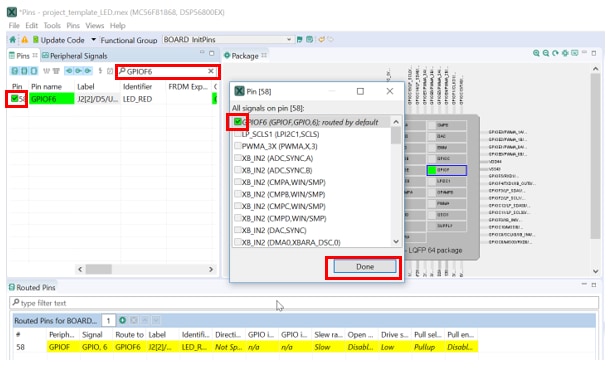610x370 pixels.
Task: Open the yellow warning problems icon
Action: [x=25, y=40]
